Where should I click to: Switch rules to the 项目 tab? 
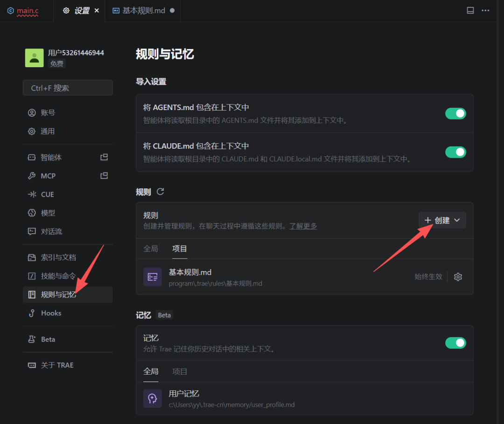[180, 249]
